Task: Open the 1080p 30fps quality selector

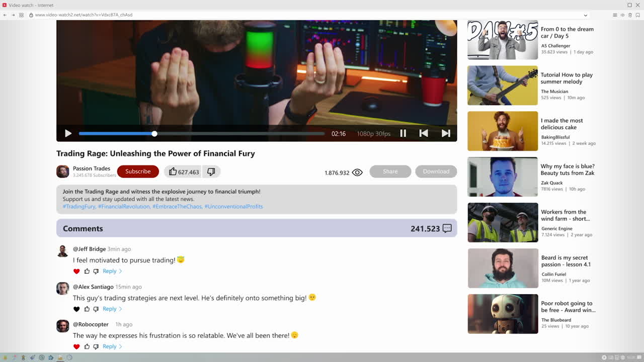Action: [x=374, y=134]
